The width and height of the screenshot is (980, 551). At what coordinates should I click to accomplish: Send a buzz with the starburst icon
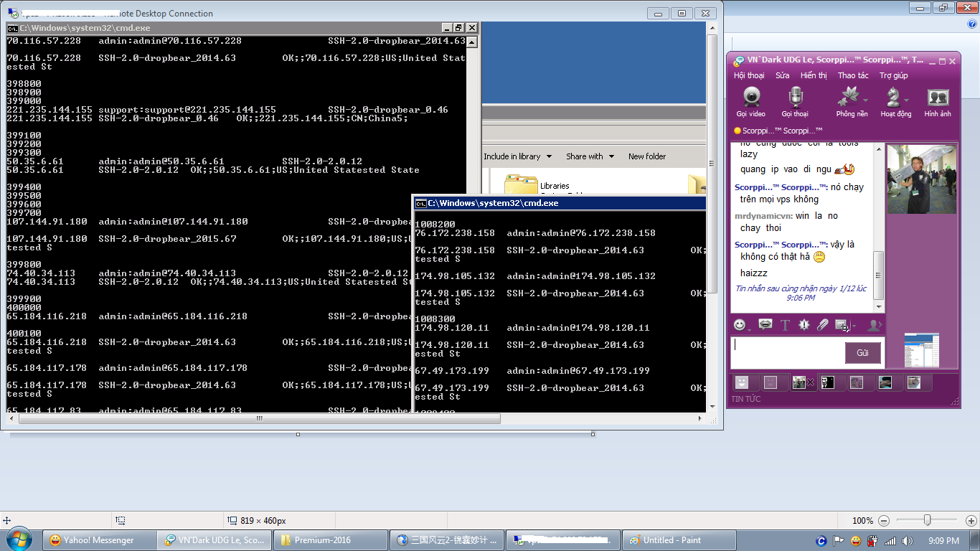[x=804, y=325]
